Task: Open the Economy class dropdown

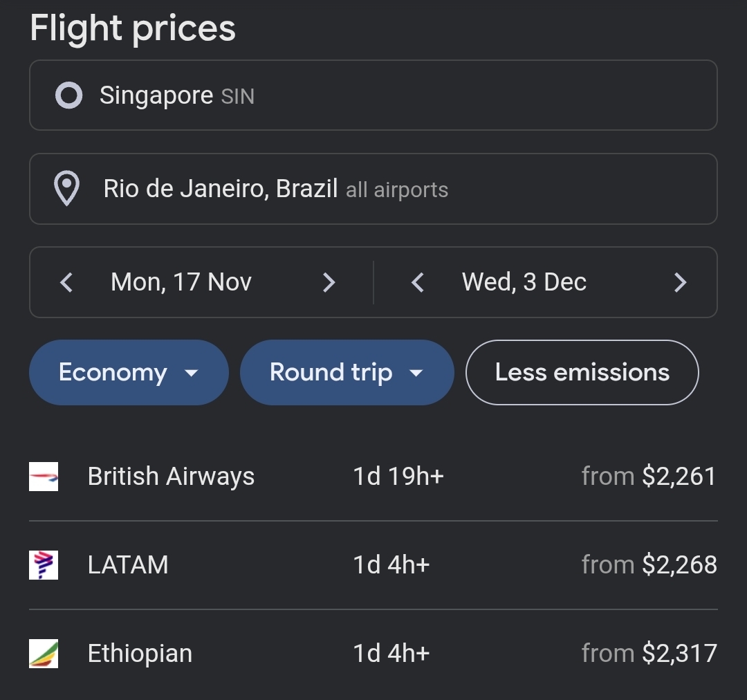Action: [x=113, y=372]
